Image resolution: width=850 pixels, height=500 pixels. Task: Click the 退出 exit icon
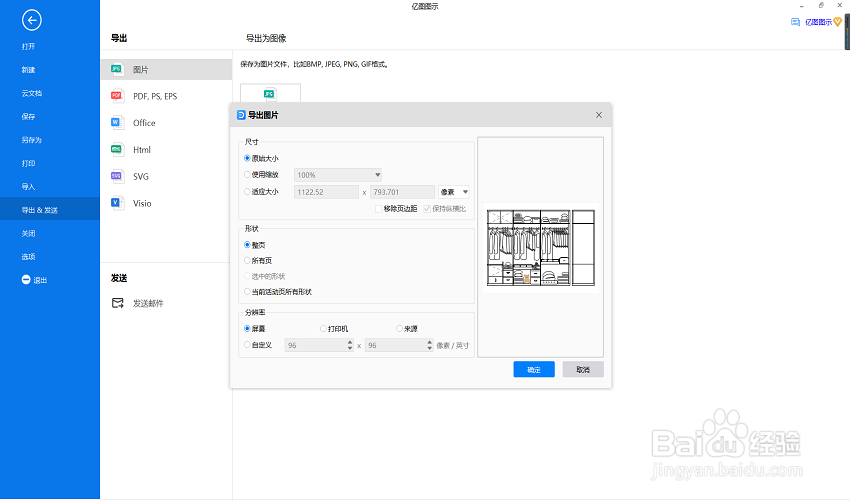(x=26, y=280)
